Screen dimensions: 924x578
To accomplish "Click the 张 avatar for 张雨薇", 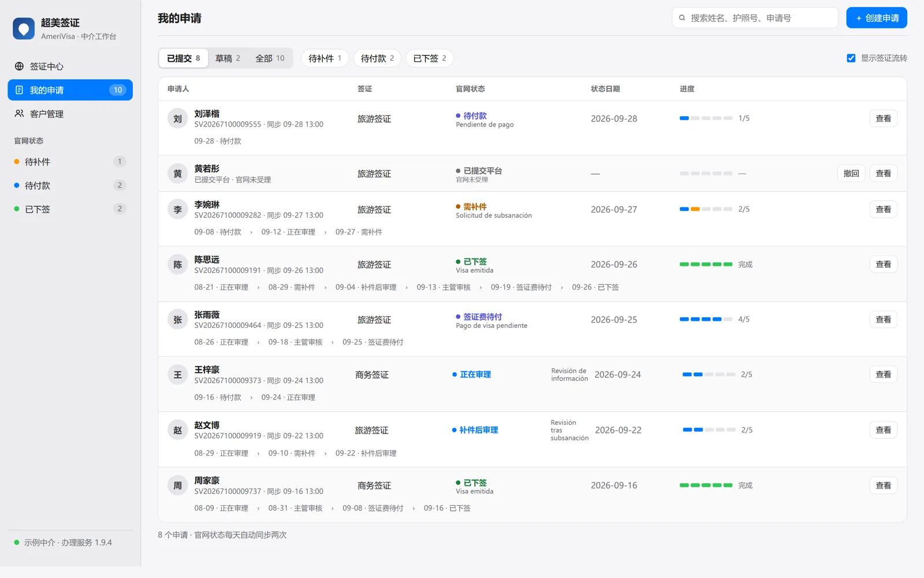I will coord(177,320).
